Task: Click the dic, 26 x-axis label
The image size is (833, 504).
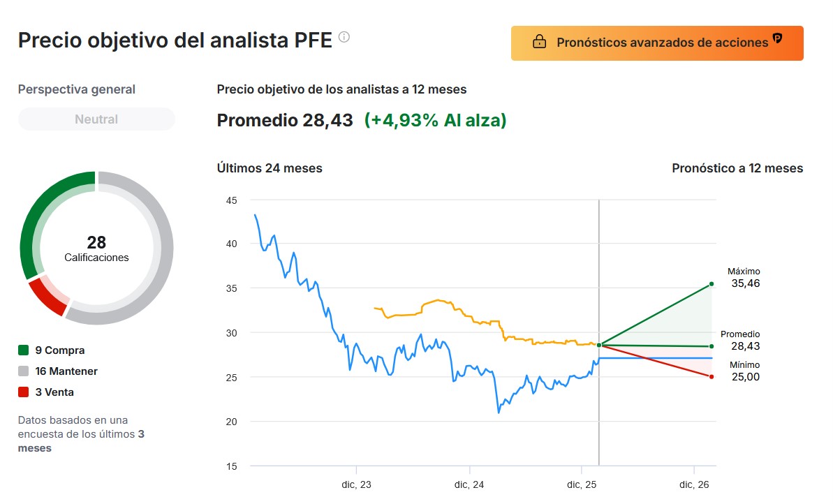Action: click(695, 484)
